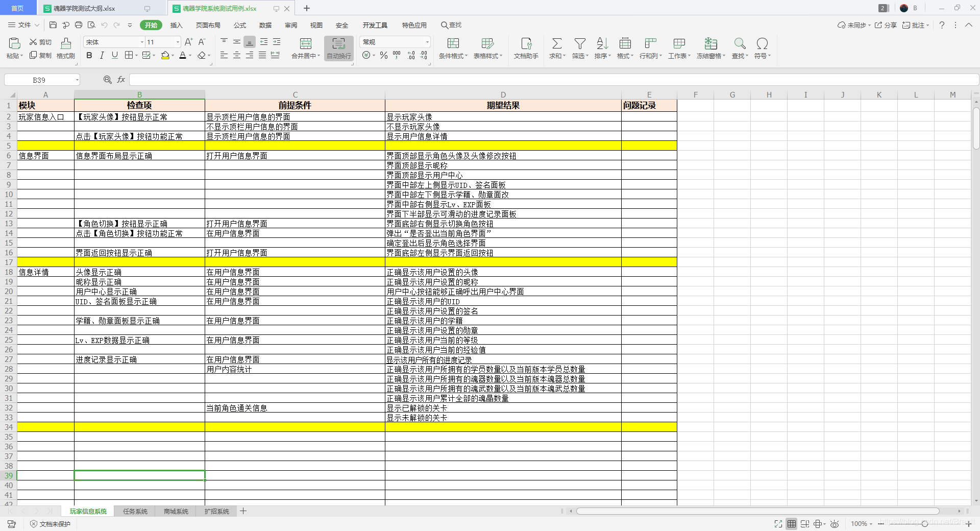Click the fill color yellow bucket swatch
This screenshot has height=531, width=980.
(x=165, y=55)
